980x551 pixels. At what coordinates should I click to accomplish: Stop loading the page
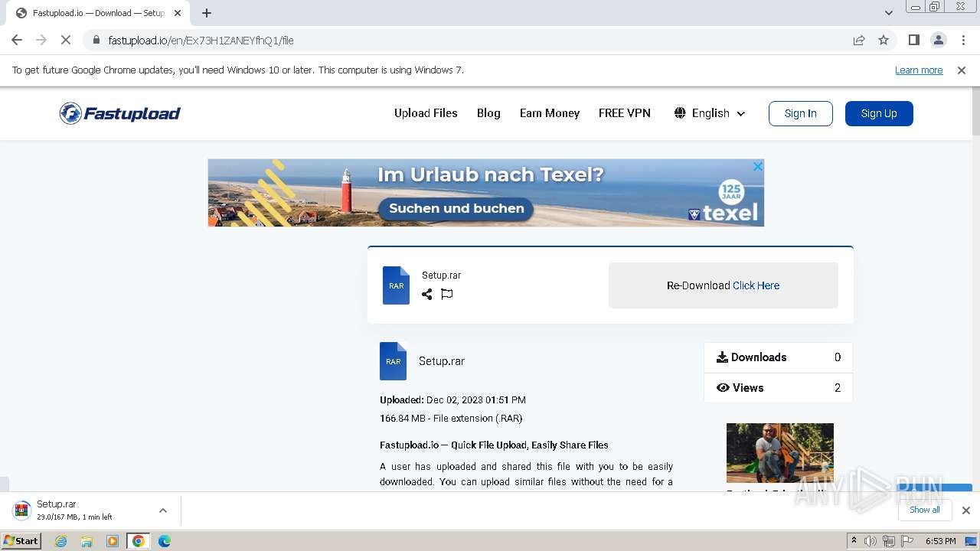(x=66, y=40)
